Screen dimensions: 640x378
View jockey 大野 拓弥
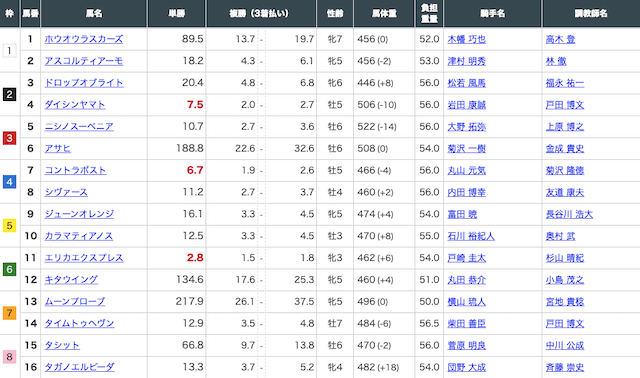pyautogui.click(x=467, y=127)
